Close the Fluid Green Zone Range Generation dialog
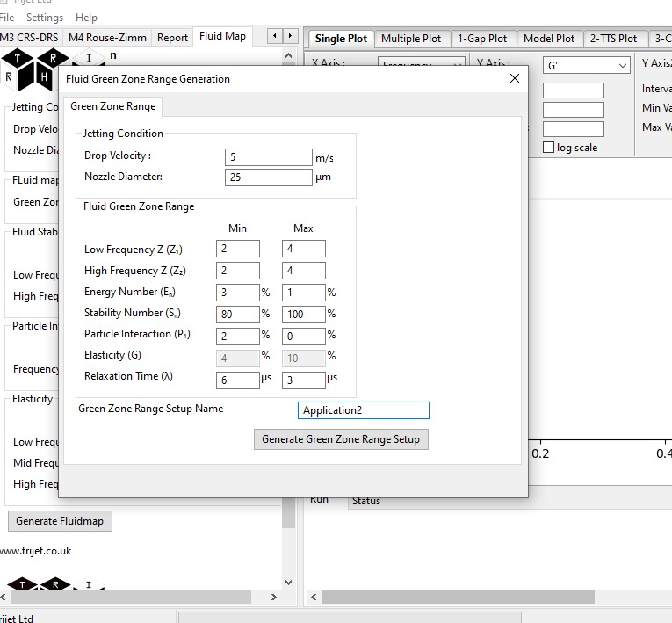The width and height of the screenshot is (672, 623). [515, 78]
